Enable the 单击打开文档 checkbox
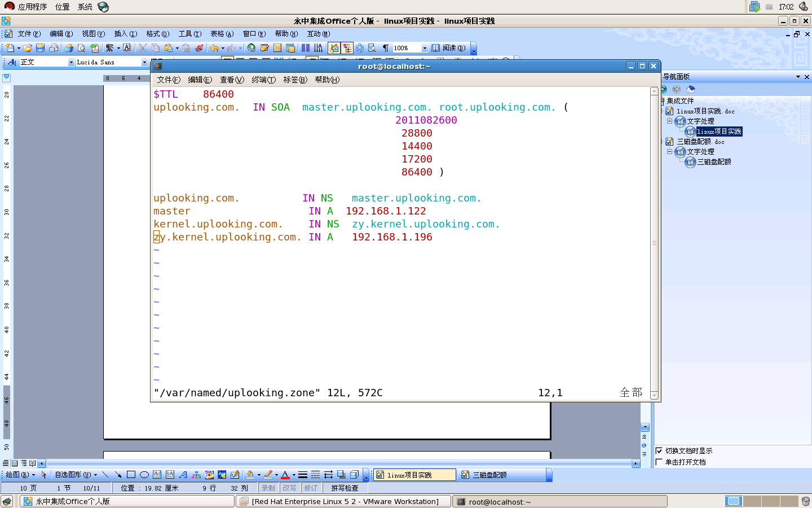 pyautogui.click(x=659, y=462)
